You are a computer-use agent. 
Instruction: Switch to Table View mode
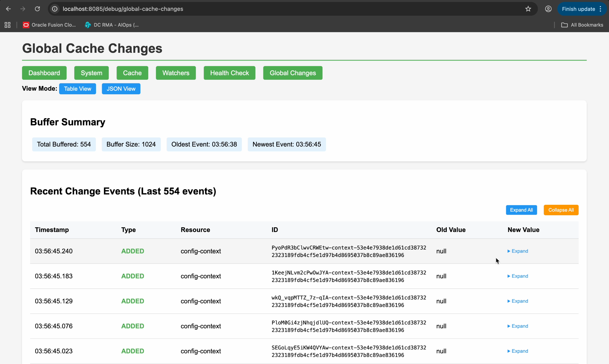pos(78,89)
